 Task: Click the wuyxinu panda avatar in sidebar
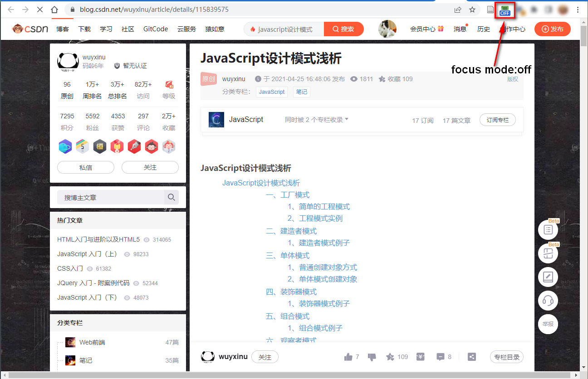pyautogui.click(x=68, y=62)
